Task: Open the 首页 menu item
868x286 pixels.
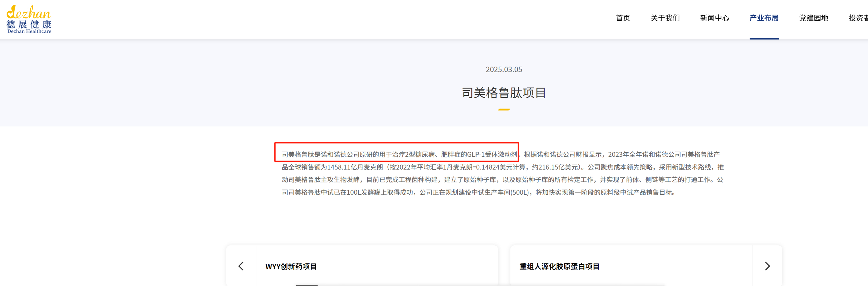Action: point(623,18)
